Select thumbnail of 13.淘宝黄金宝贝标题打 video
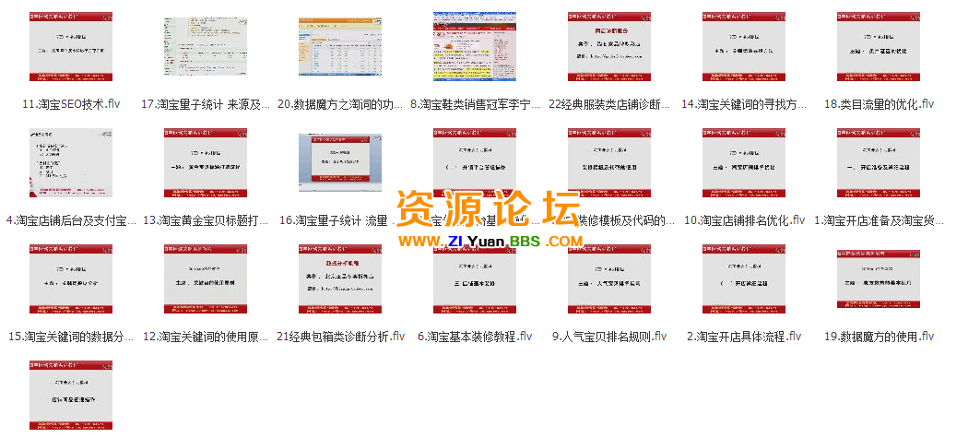980x438 pixels. tap(205, 162)
